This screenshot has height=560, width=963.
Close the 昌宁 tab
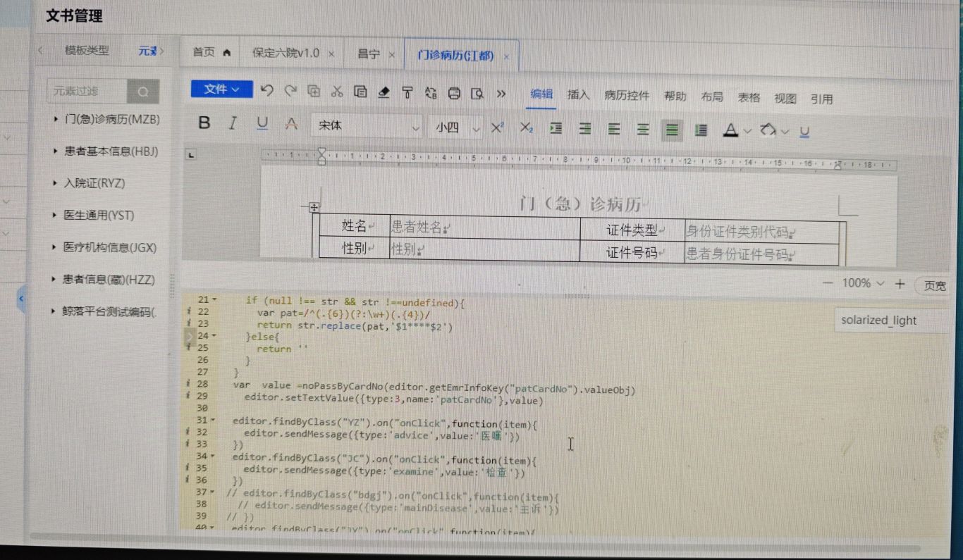pos(392,55)
